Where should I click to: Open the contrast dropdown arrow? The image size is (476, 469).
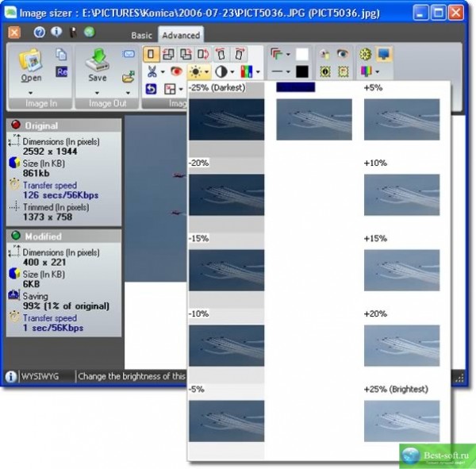click(x=232, y=72)
